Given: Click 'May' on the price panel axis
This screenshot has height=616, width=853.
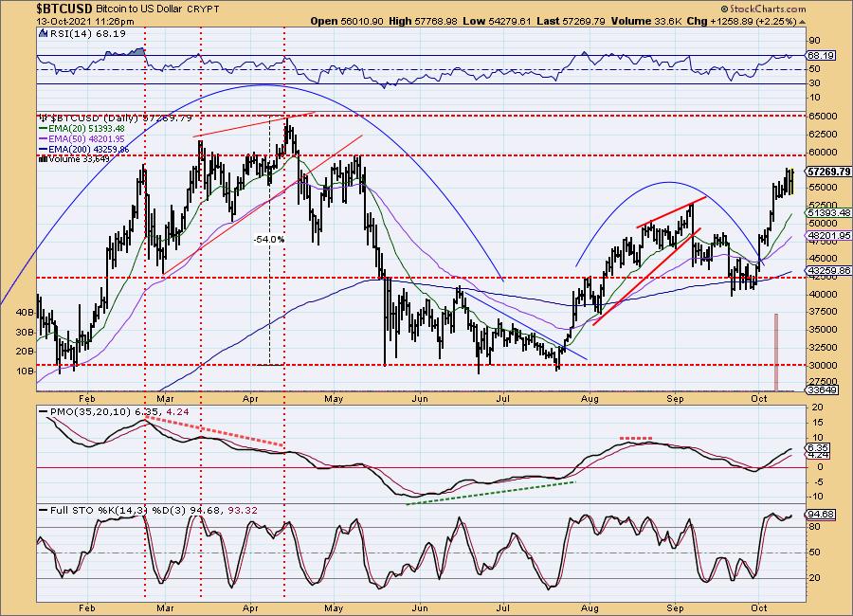Looking at the screenshot, I should (x=334, y=399).
